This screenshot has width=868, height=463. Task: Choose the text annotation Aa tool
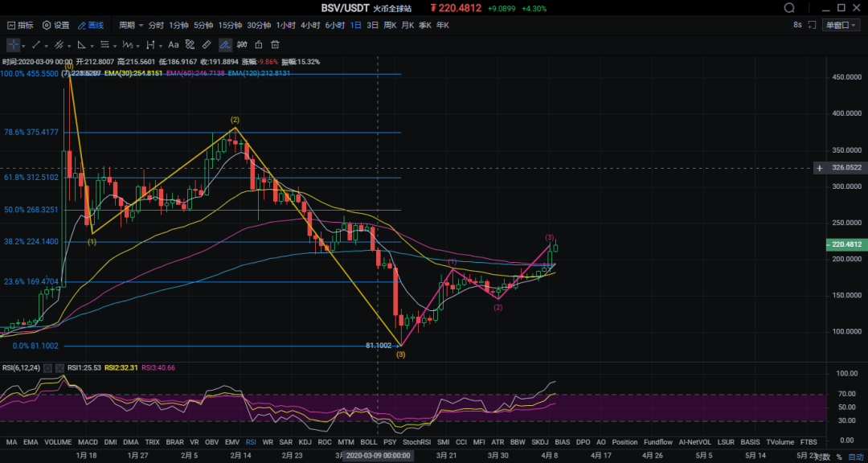tap(174, 44)
